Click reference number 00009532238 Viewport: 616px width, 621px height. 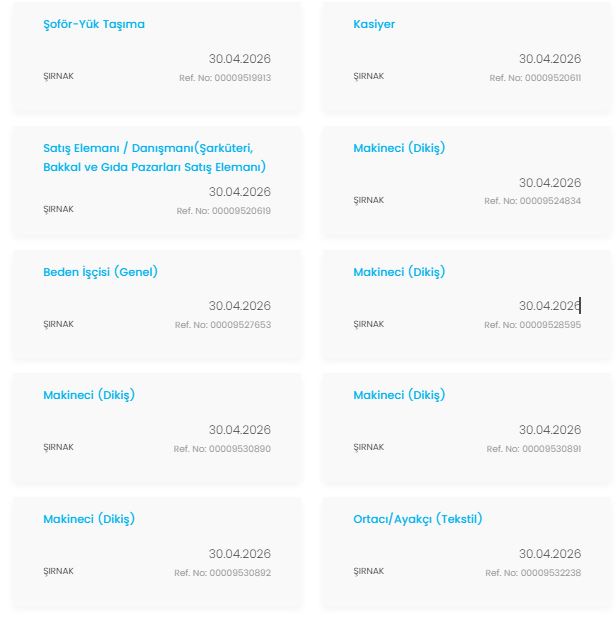pyautogui.click(x=533, y=573)
